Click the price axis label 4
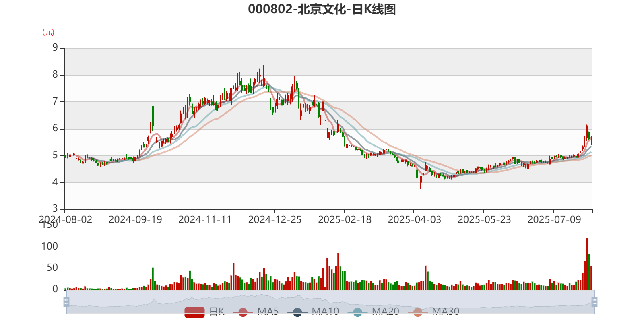 point(55,182)
